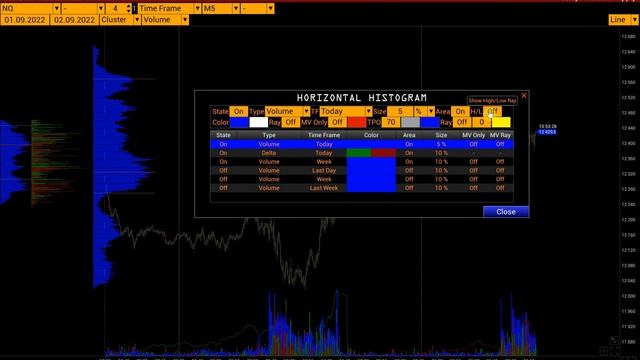Click the Color column header
This screenshot has width=640, height=360.
tap(371, 135)
